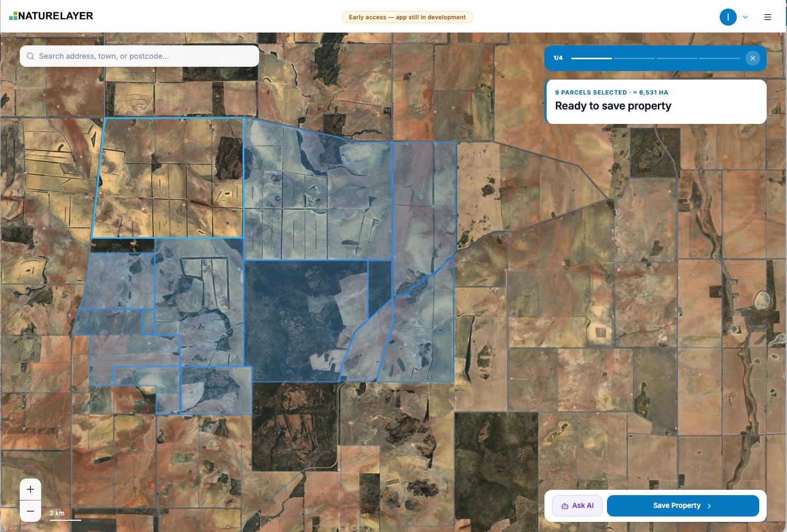Expand the account dropdown chevron

click(745, 17)
